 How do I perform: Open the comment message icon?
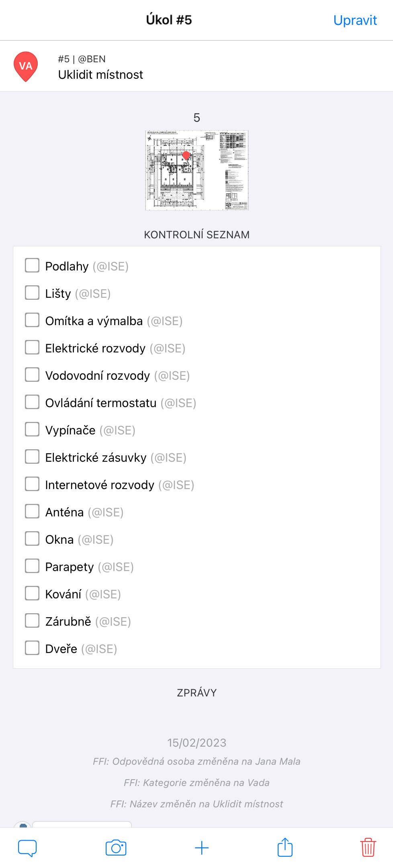[x=27, y=848]
